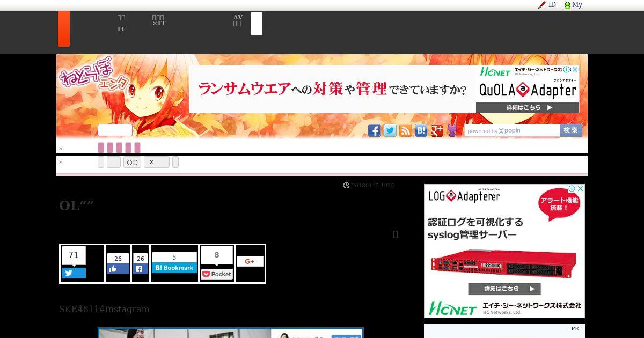Click the Twitter count bubble showing 71
The width and height of the screenshot is (644, 338).
click(x=74, y=255)
